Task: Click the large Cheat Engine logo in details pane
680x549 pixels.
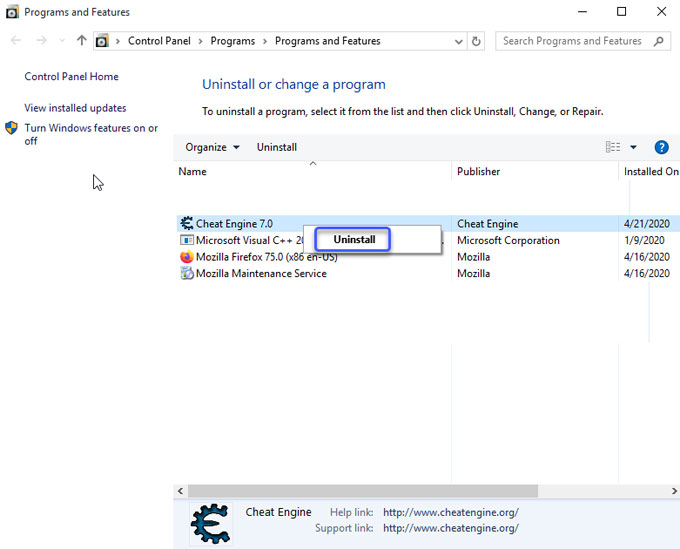Action: click(x=211, y=524)
